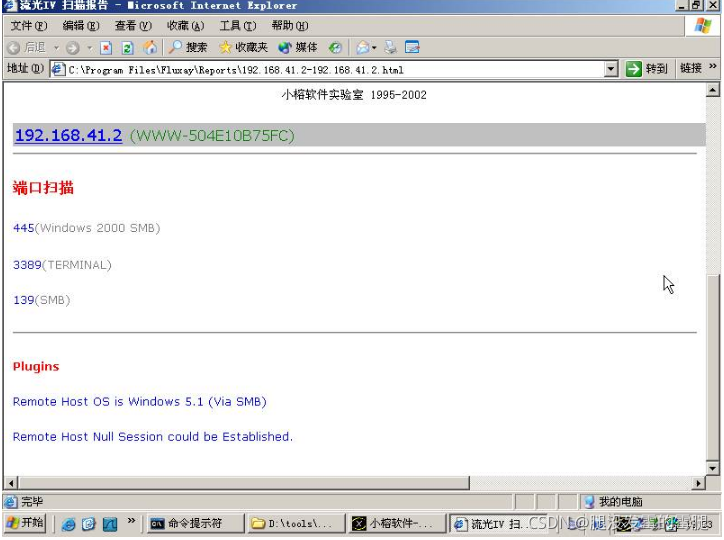Open the 文件(F) menu

coord(29,26)
